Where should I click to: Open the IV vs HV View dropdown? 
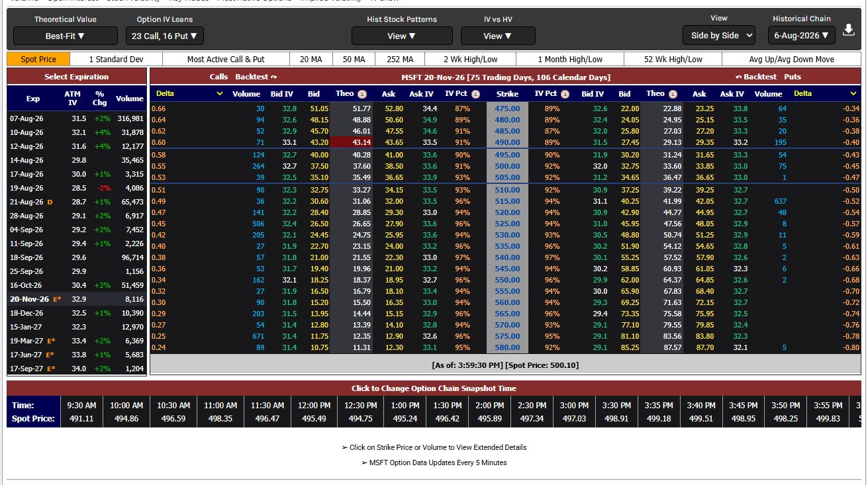(x=498, y=36)
